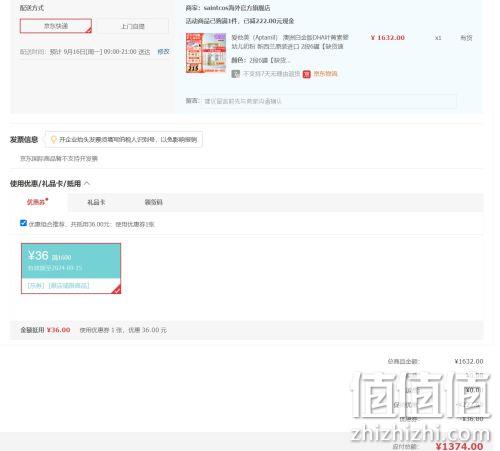
Task: Click the gray no-7-day-return icon
Action: pyautogui.click(x=236, y=74)
